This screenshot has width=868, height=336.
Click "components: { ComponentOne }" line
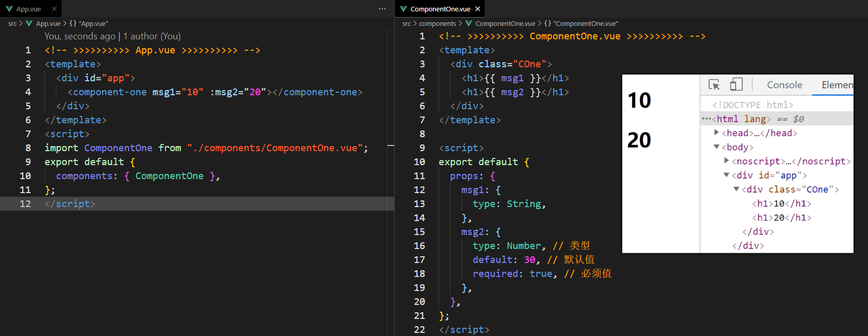[138, 176]
